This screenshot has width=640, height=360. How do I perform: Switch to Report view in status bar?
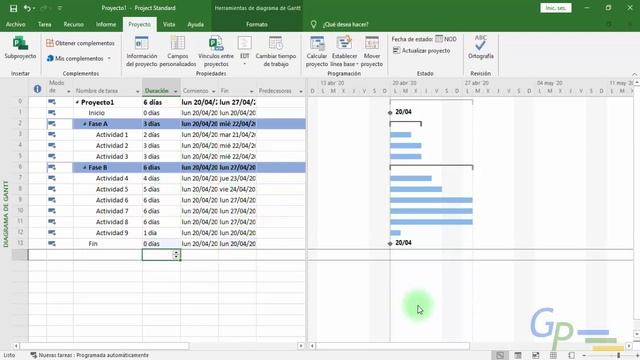click(571, 356)
